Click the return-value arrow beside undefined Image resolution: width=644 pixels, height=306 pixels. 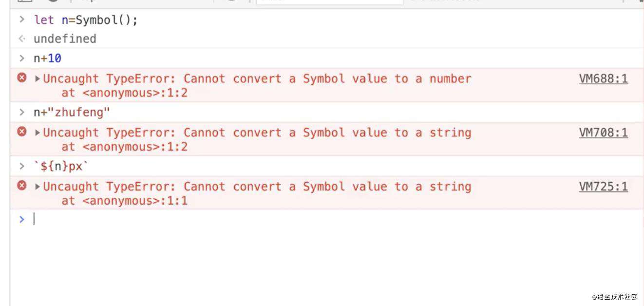21,38
